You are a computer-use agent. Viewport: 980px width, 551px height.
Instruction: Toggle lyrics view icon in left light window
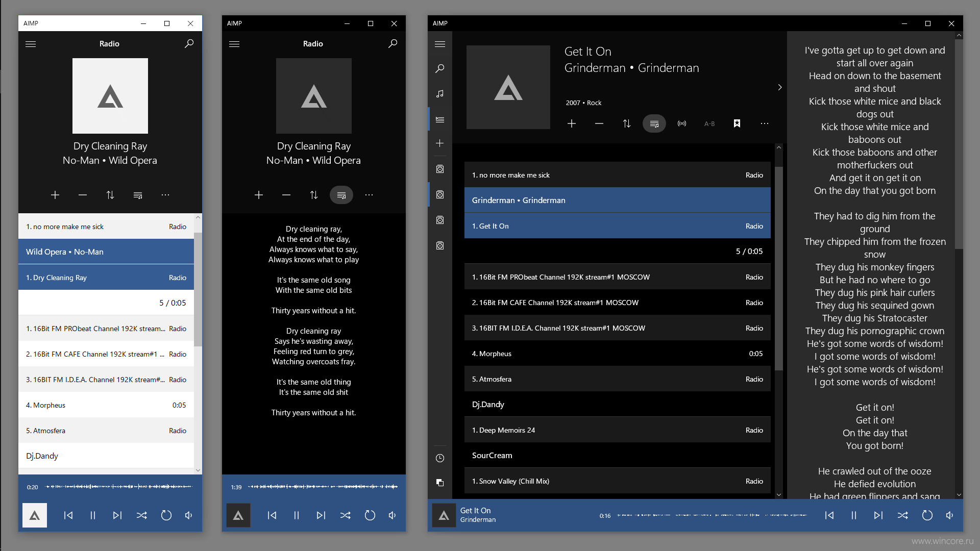tap(138, 195)
